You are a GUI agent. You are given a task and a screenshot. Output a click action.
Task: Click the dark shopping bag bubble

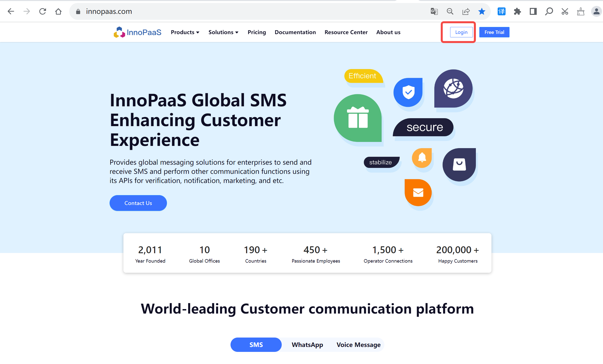(459, 165)
